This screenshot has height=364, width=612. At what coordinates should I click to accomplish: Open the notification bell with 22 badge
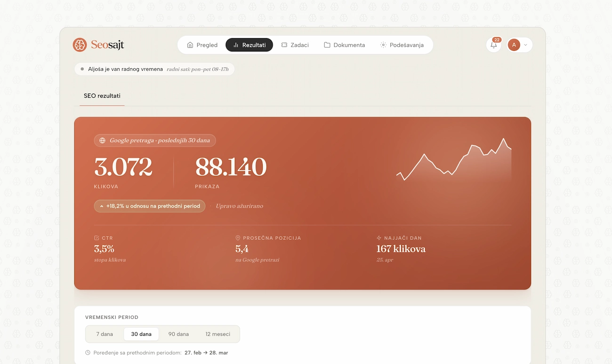[x=493, y=45]
